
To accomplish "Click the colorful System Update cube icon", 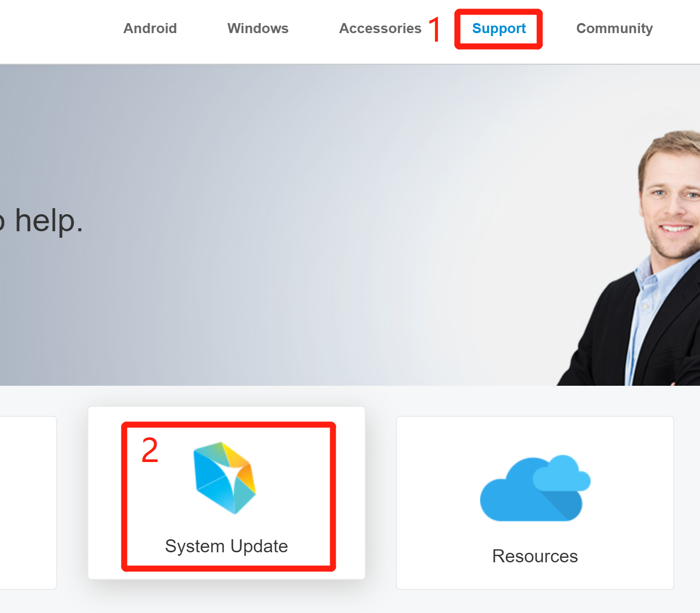I will click(x=225, y=478).
